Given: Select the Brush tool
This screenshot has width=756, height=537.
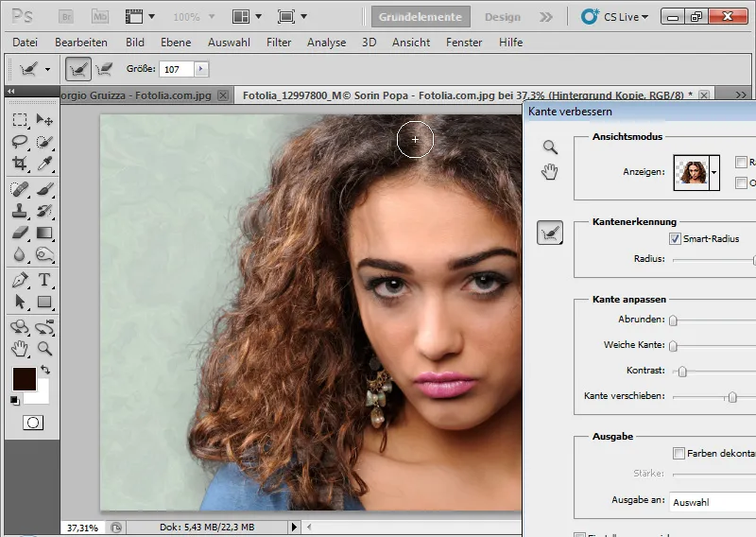Looking at the screenshot, I should pyautogui.click(x=44, y=189).
